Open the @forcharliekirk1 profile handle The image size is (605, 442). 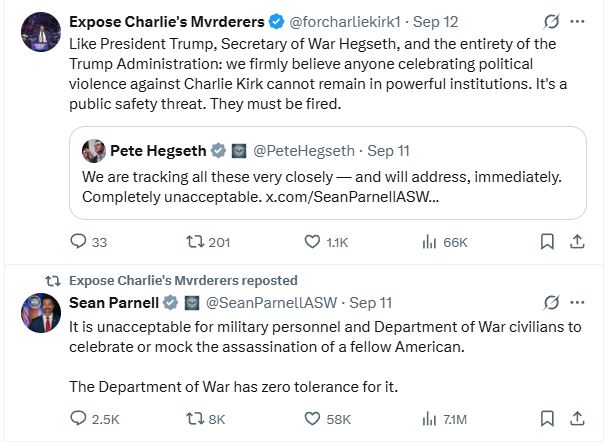pos(345,22)
